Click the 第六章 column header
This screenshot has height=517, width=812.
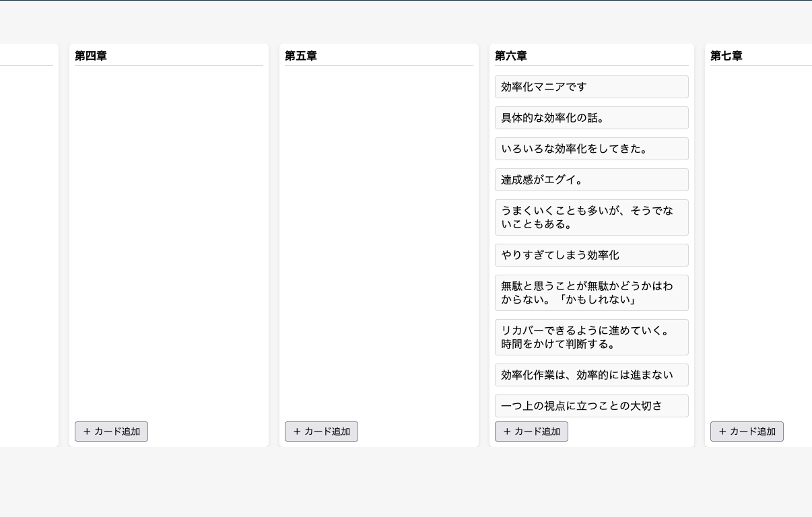pos(511,57)
